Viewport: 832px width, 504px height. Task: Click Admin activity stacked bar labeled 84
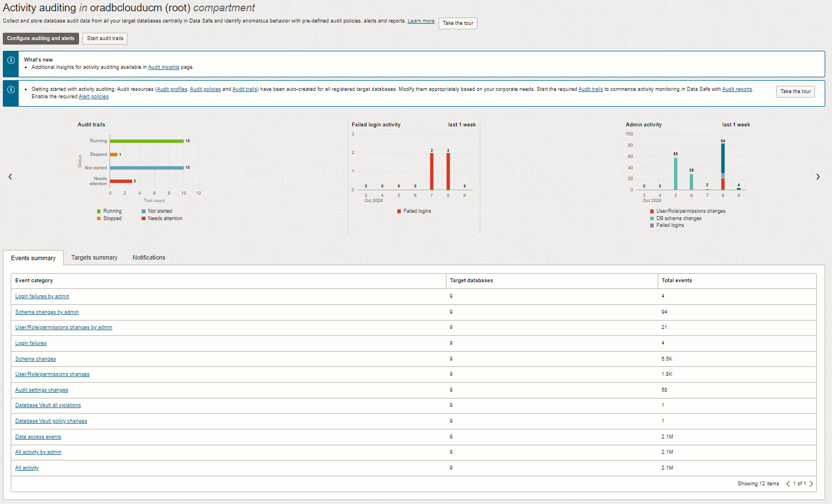pyautogui.click(x=723, y=166)
